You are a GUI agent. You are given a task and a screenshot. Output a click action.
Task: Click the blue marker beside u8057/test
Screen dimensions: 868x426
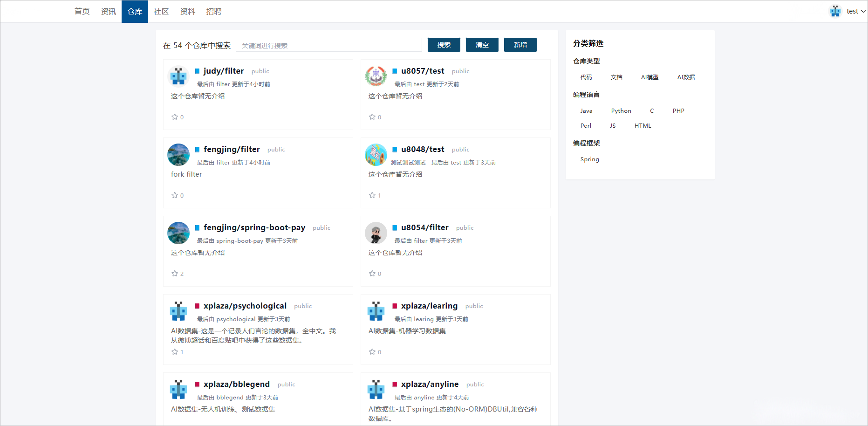tap(395, 71)
